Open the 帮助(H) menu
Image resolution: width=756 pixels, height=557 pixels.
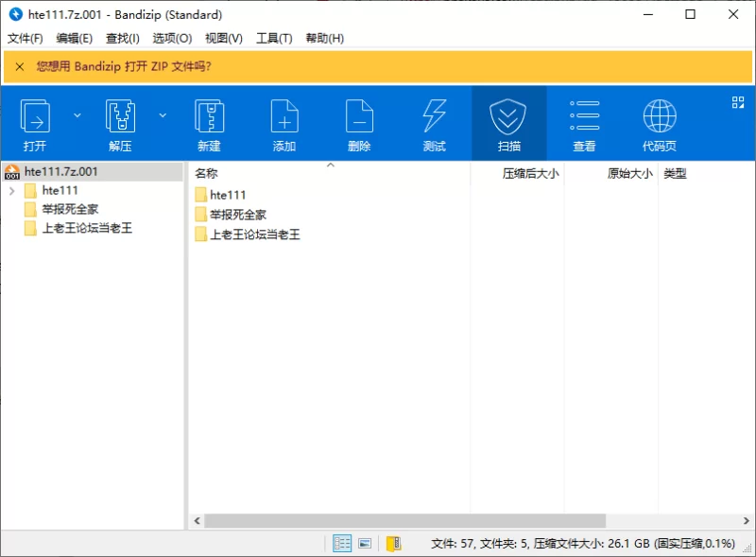pyautogui.click(x=324, y=38)
